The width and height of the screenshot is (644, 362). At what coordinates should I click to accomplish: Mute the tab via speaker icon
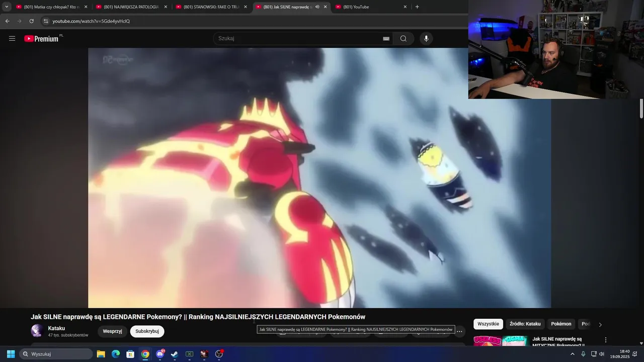tap(317, 7)
